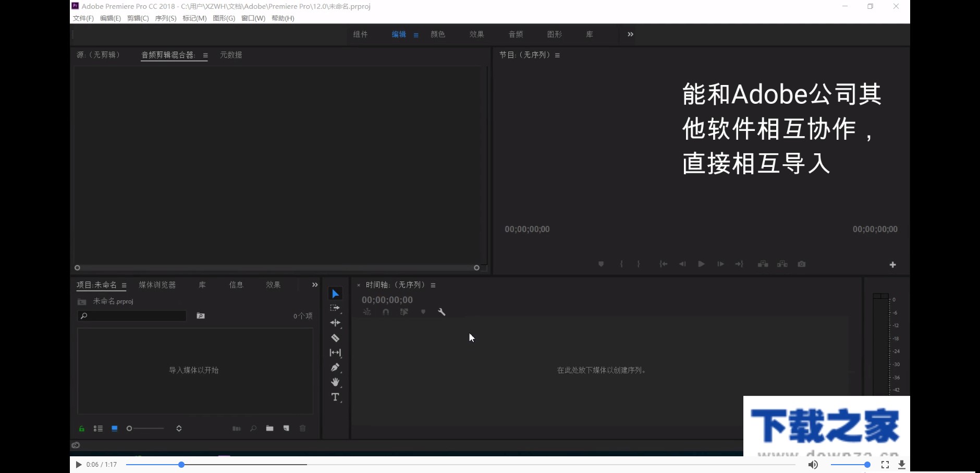Image resolution: width=980 pixels, height=473 pixels.
Task: Select the Hand tool
Action: (336, 382)
